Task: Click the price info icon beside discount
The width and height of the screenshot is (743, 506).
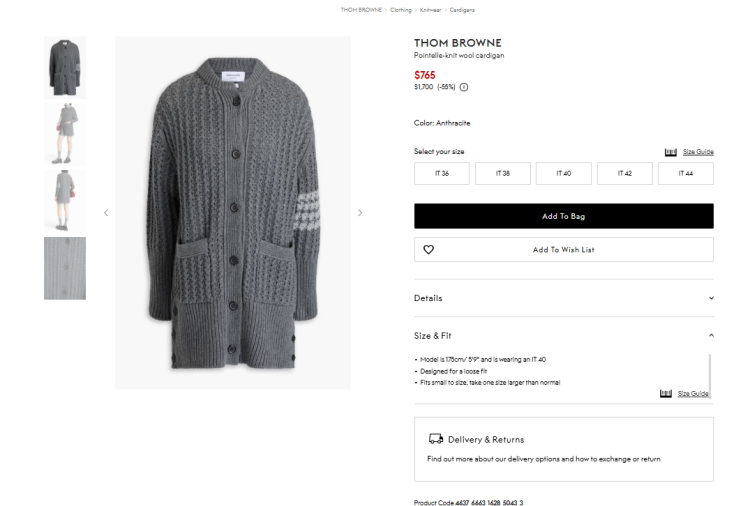Action: pos(464,87)
